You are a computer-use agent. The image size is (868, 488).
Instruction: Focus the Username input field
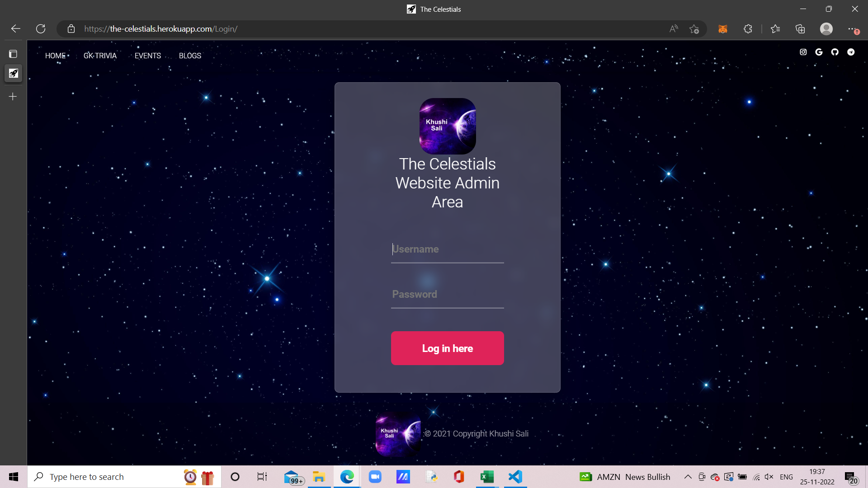pyautogui.click(x=447, y=249)
